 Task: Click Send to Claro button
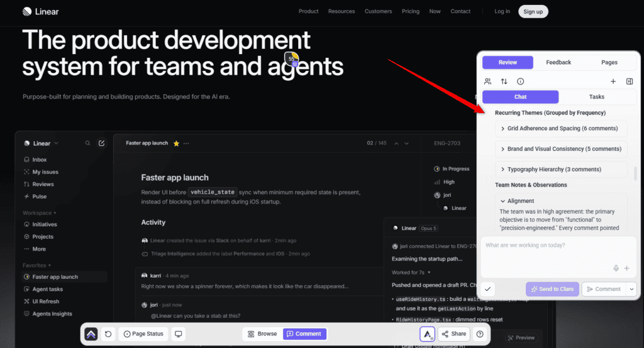click(x=552, y=289)
